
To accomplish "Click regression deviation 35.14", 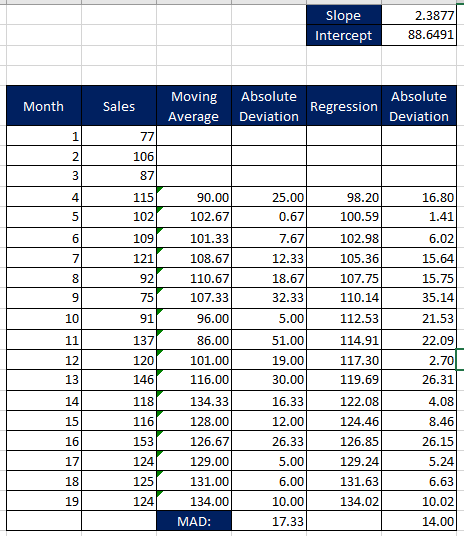I will [419, 298].
